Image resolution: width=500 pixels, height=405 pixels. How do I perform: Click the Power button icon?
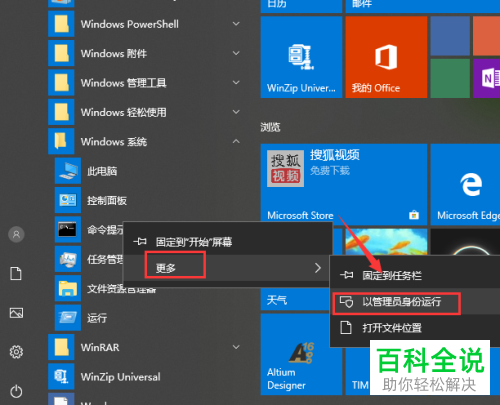click(x=16, y=391)
